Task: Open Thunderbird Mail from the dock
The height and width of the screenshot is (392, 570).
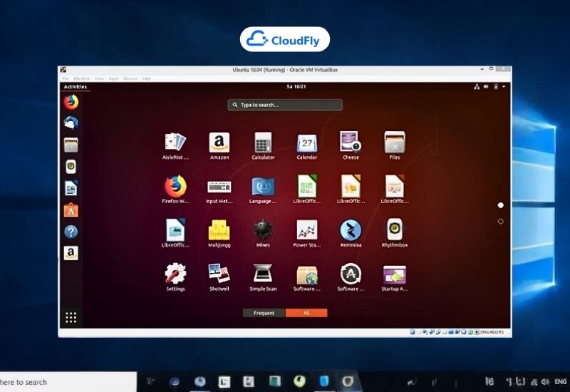Action: coord(71,123)
